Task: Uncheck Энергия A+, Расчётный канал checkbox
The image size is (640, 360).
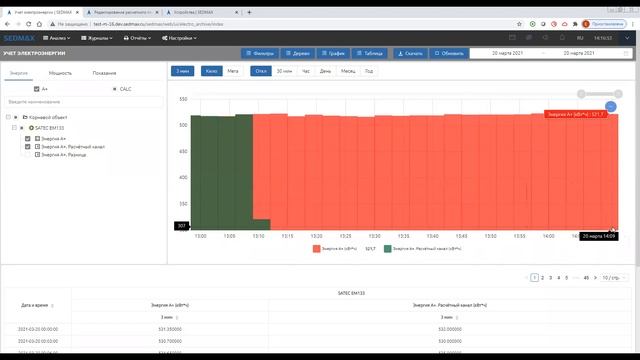Action: pos(28,147)
